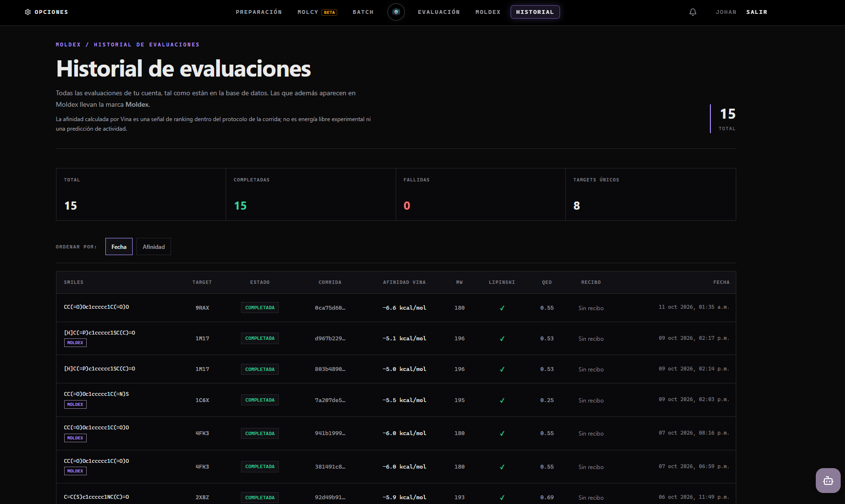
Task: Click the Completadas 15 stat card
Action: point(311,194)
